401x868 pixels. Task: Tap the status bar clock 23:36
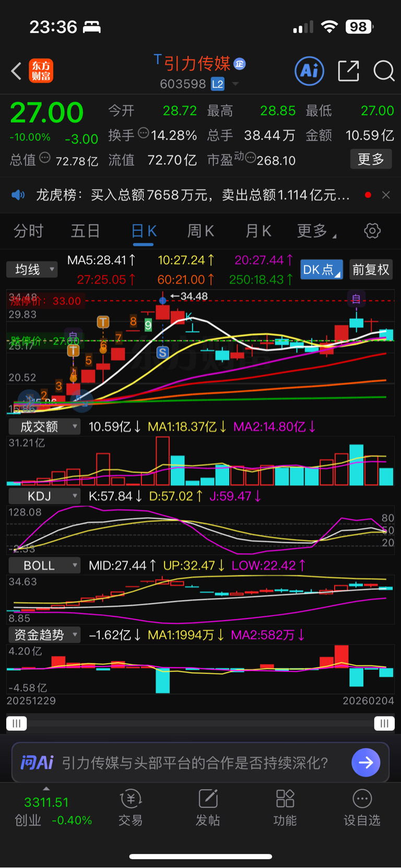(53, 27)
